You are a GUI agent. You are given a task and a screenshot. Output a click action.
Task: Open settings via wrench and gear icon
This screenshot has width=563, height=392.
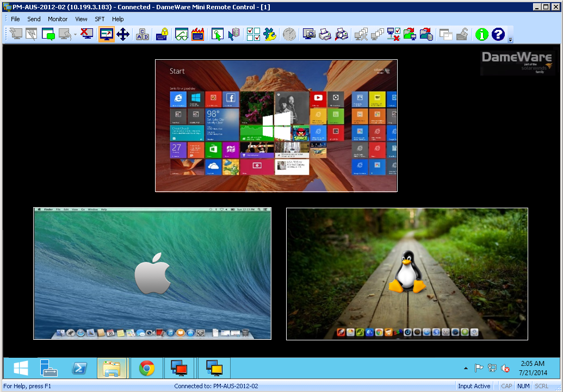pos(269,34)
